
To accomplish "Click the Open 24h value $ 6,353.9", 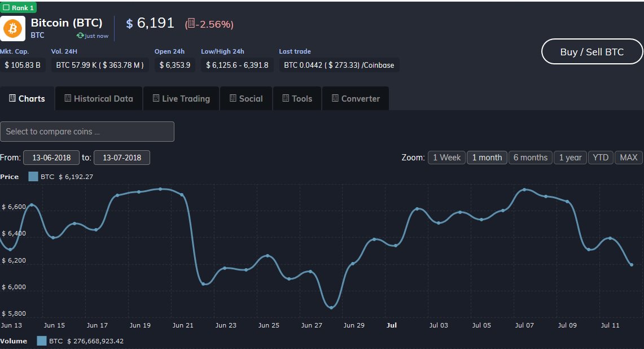I will tap(175, 65).
